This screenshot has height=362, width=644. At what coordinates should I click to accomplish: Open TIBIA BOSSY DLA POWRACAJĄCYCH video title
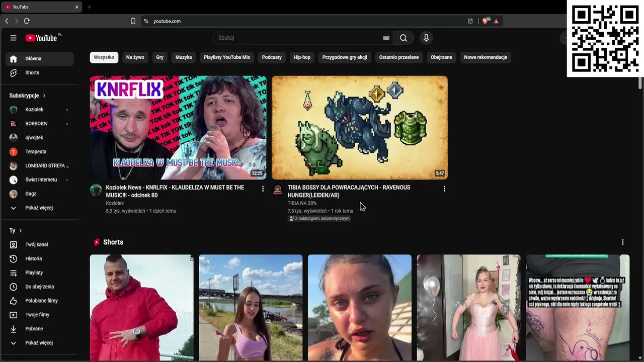click(x=349, y=192)
